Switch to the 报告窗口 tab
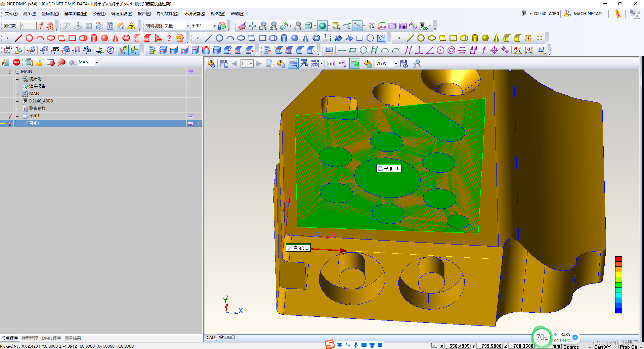The image size is (644, 349). [227, 338]
